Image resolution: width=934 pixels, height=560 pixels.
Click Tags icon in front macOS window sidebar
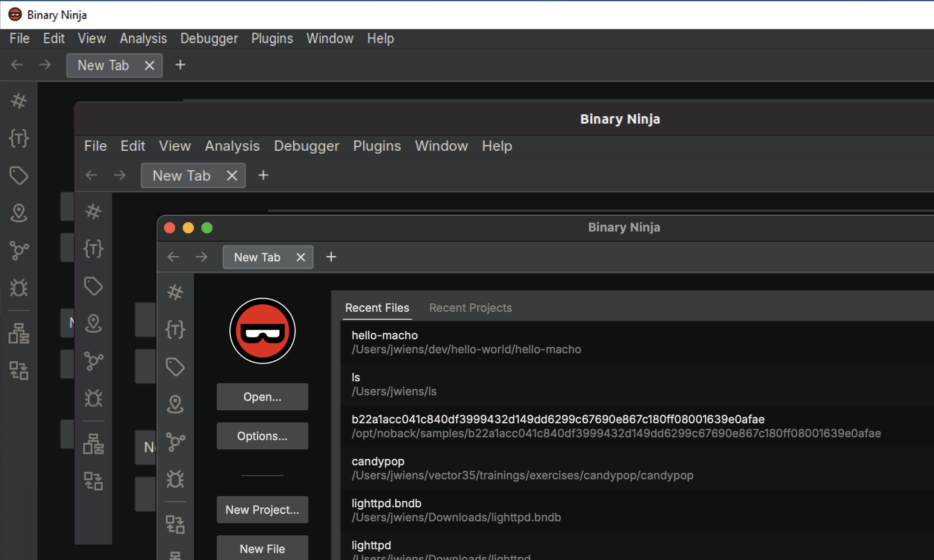click(175, 367)
